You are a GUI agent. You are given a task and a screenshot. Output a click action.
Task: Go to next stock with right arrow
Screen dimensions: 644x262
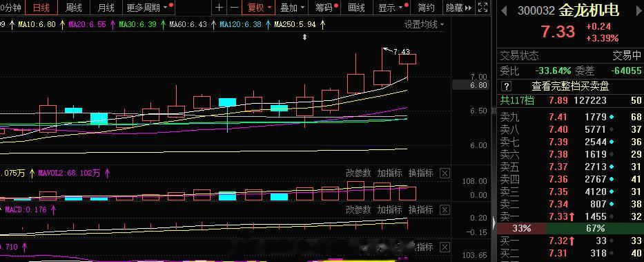[638, 10]
